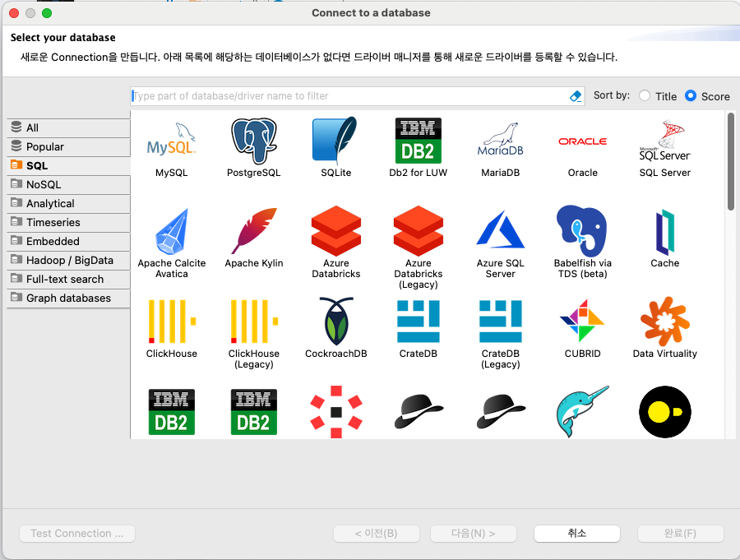The height and width of the screenshot is (560, 740).
Task: Click Test Connection button
Action: [77, 534]
